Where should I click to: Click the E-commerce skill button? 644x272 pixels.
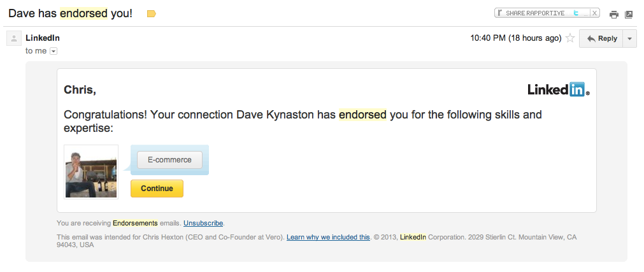[169, 160]
